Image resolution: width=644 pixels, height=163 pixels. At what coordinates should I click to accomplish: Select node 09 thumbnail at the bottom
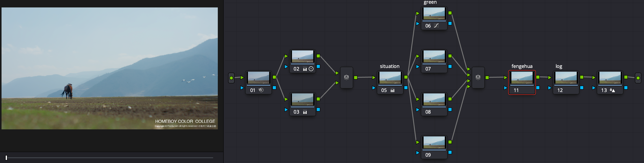(x=434, y=142)
